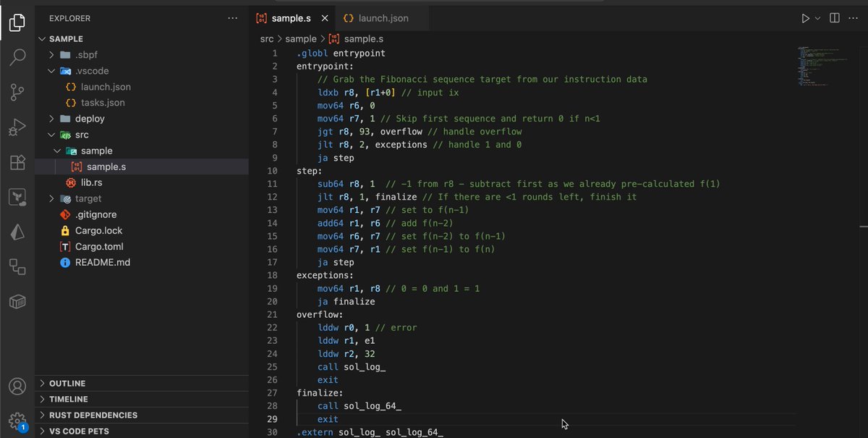Expand the VS CODE PETS panel
This screenshot has width=868, height=438.
point(142,431)
